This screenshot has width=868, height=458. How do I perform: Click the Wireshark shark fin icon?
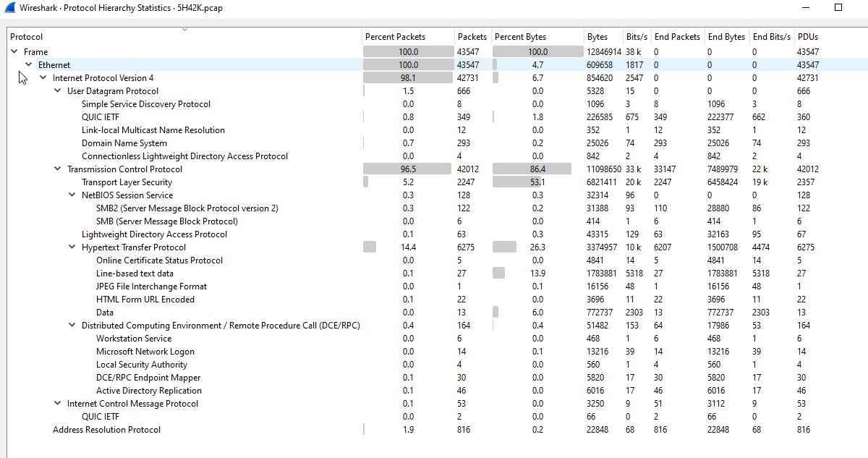10,8
